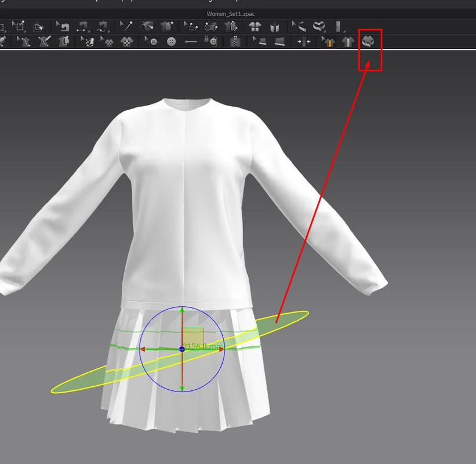The image size is (476, 464).
Task: Open the circumference tape measure tool
Action: pos(319,27)
